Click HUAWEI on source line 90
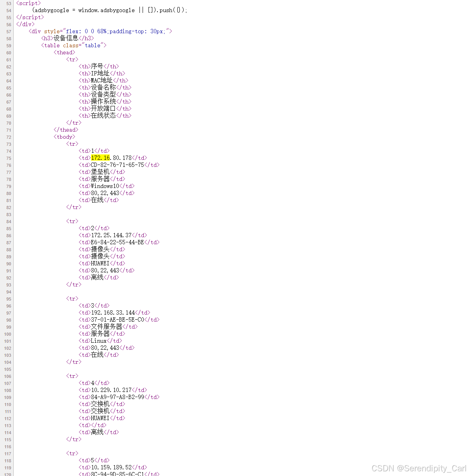This screenshot has width=468, height=476. (100, 263)
